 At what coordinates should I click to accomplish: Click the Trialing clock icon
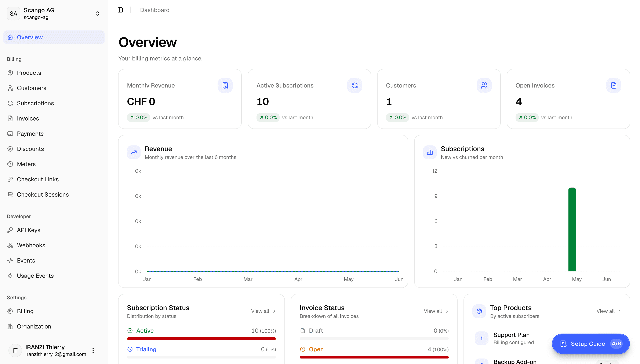click(x=130, y=349)
